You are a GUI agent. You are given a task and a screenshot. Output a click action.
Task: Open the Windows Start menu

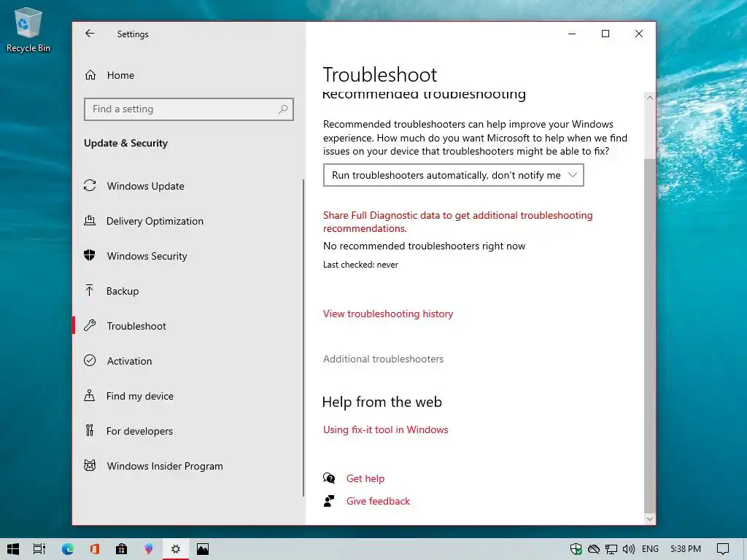click(x=13, y=549)
